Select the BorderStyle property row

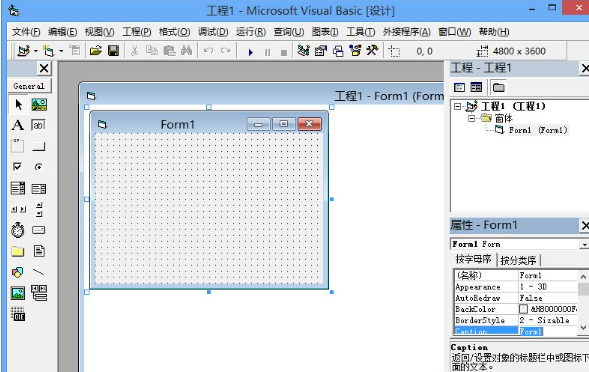click(x=516, y=320)
